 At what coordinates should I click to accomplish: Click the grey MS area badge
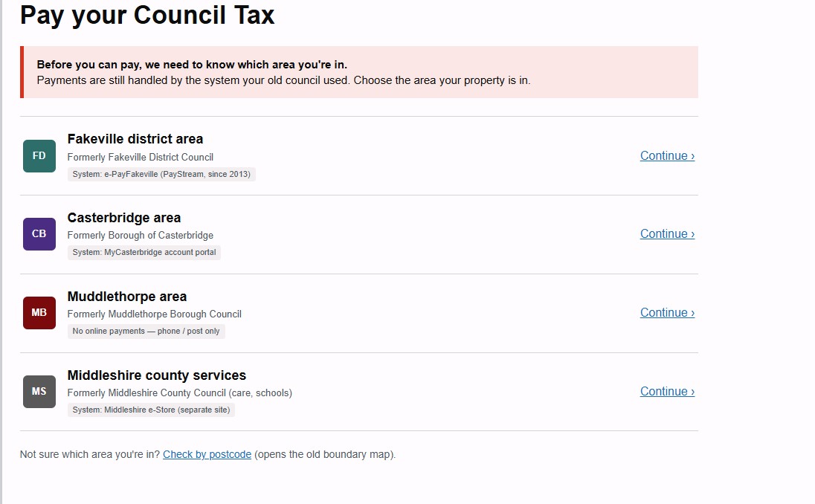click(x=39, y=391)
